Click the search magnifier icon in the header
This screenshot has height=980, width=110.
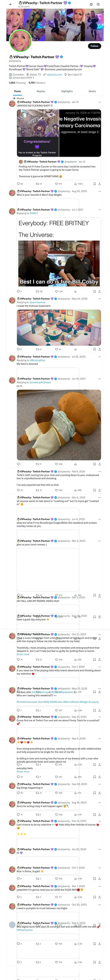point(98,4)
